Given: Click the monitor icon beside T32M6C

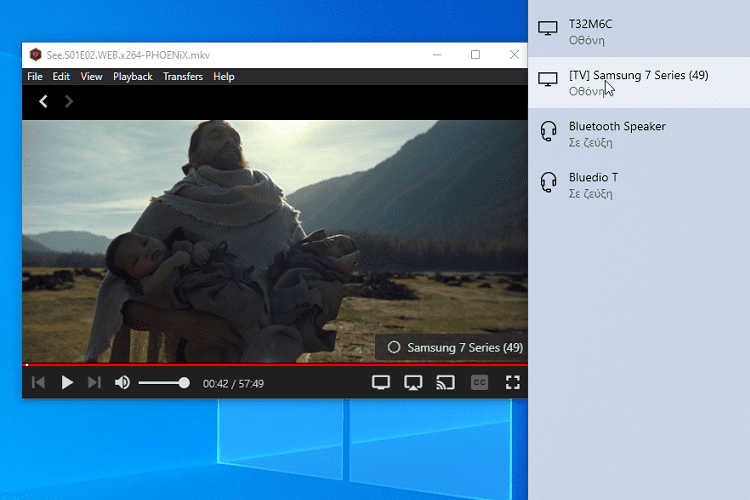Looking at the screenshot, I should coord(548,28).
